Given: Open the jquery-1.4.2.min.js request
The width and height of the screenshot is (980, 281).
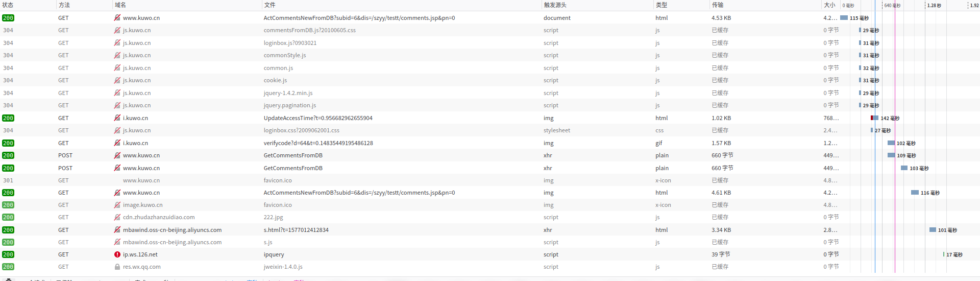Looking at the screenshot, I should pos(288,93).
